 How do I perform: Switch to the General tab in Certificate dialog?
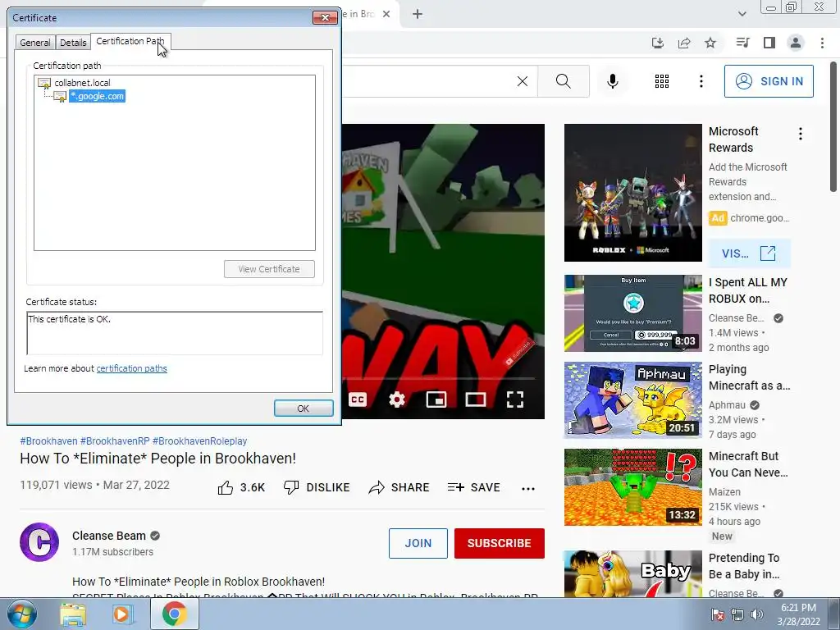point(34,43)
